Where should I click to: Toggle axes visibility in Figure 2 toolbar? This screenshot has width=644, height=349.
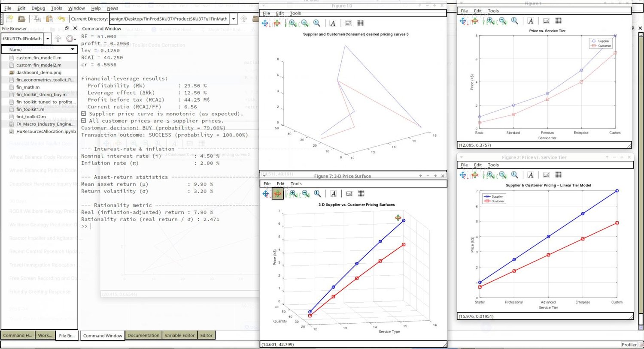click(x=546, y=175)
